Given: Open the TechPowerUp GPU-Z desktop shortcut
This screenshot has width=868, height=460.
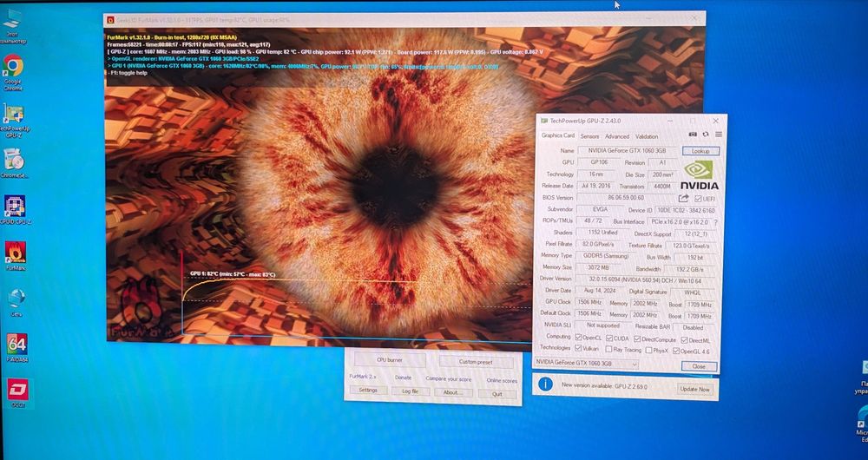Looking at the screenshot, I should 13,120.
